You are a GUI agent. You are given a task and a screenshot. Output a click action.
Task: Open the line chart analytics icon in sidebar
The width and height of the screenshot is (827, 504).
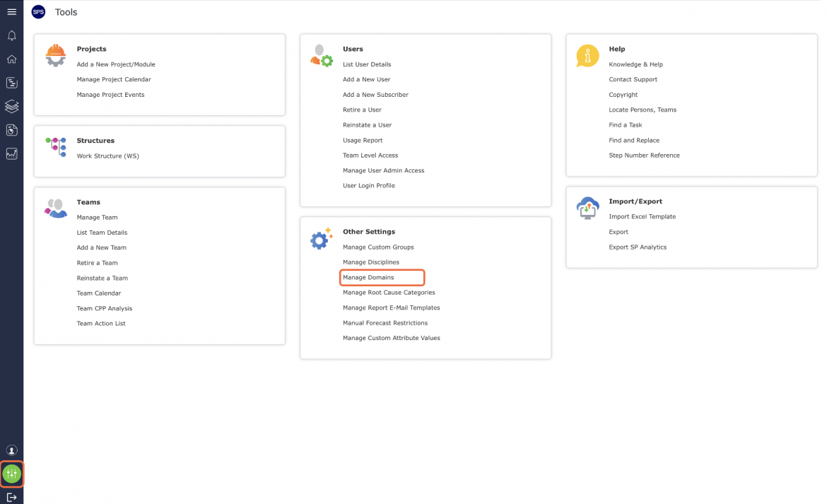pyautogui.click(x=11, y=153)
